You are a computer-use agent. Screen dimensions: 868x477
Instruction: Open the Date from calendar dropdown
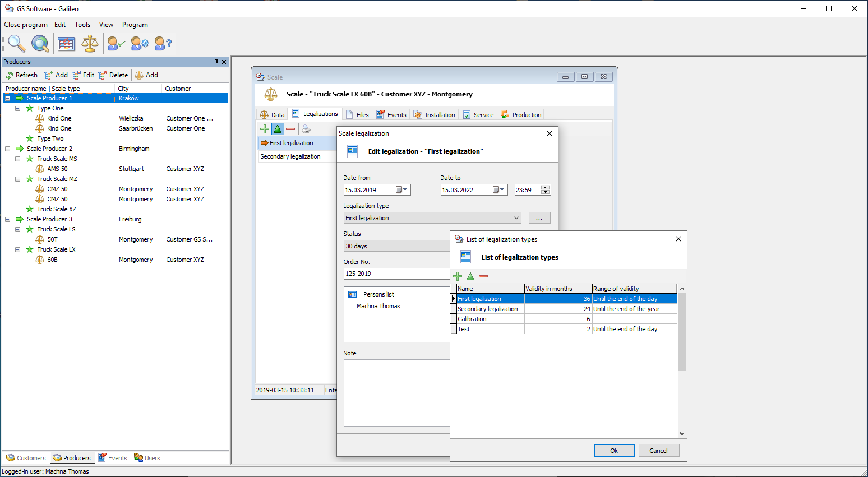click(x=402, y=190)
